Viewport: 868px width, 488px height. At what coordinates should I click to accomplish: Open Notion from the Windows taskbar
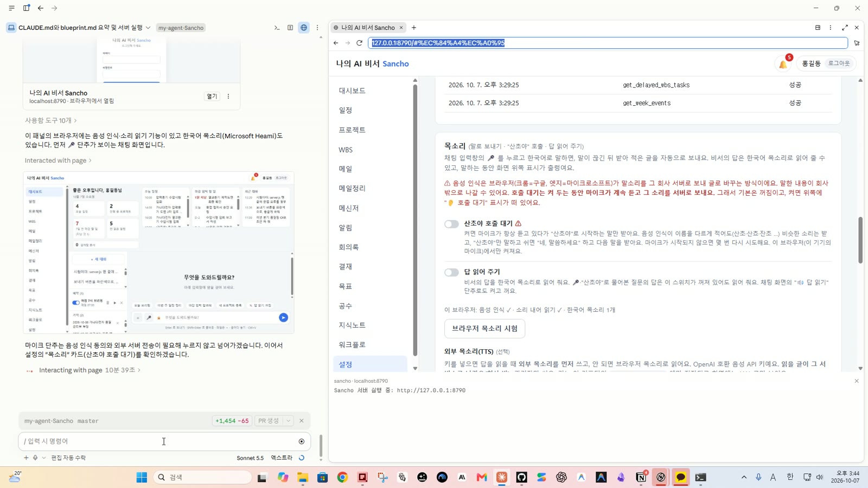click(641, 477)
